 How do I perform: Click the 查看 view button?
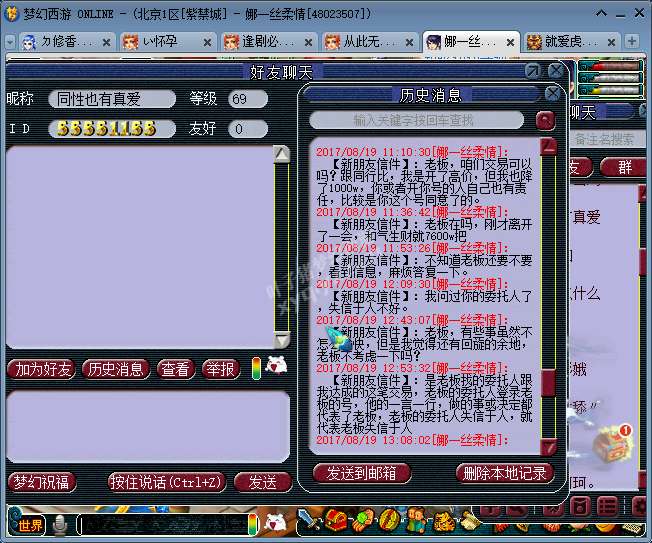tap(175, 369)
